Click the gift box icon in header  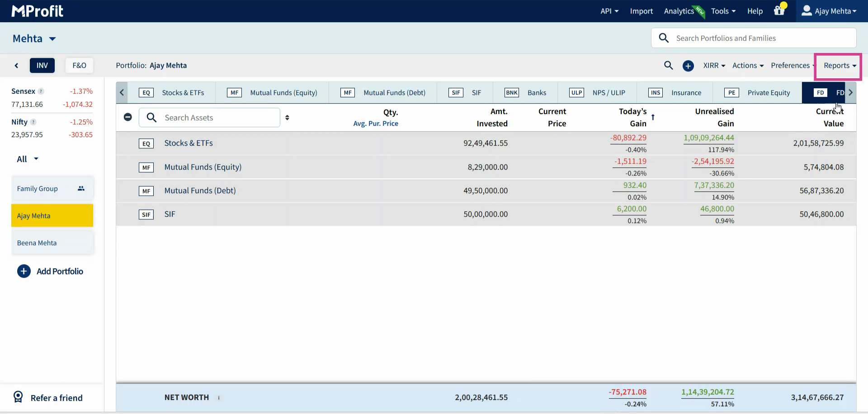tap(779, 11)
